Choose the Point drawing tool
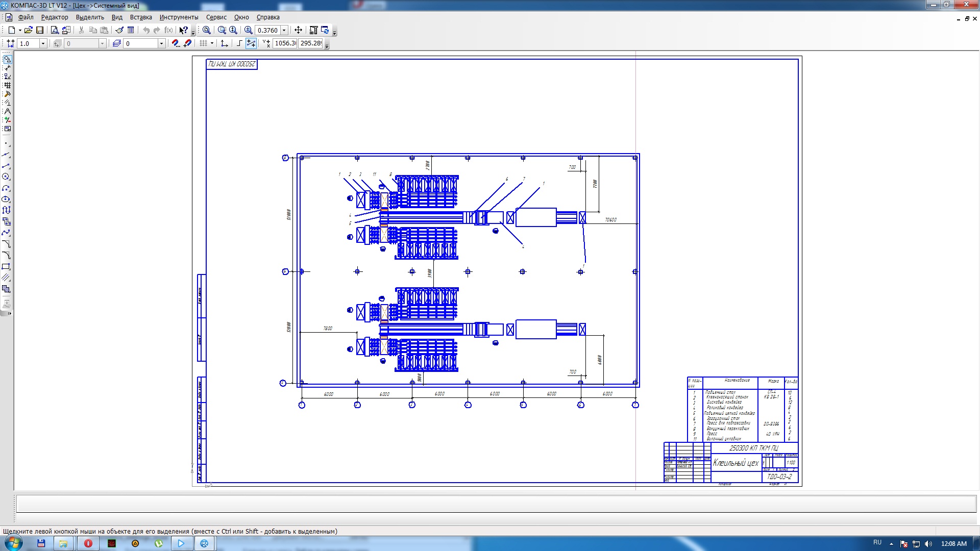 coord(6,144)
